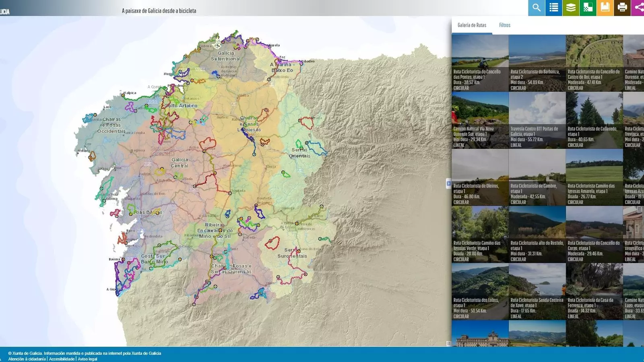Open the map layers stack icon
The width and height of the screenshot is (644, 362).
571,8
